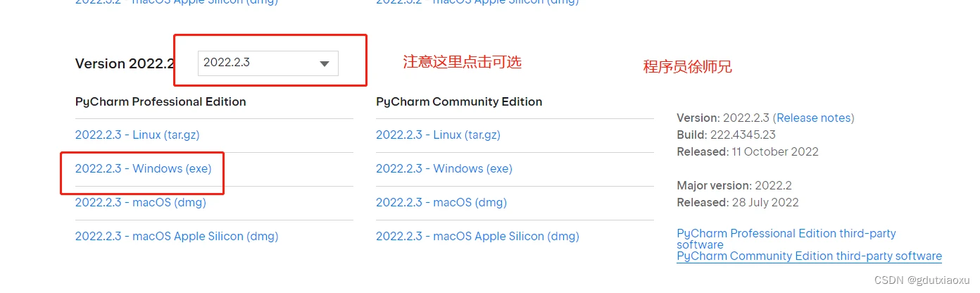Download Community 2022.2.3 Linux (tar.gz)
The height and width of the screenshot is (293, 980).
pos(438,135)
